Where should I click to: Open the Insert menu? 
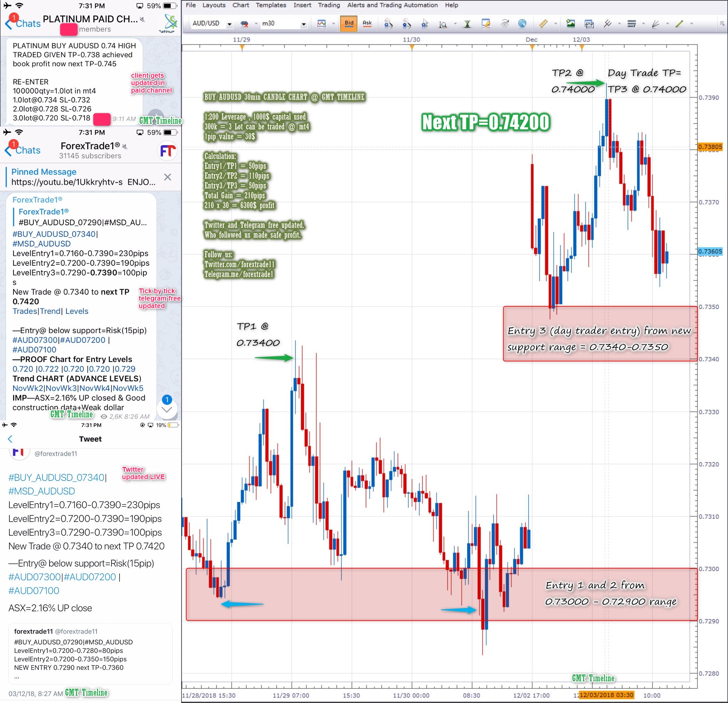pyautogui.click(x=302, y=5)
